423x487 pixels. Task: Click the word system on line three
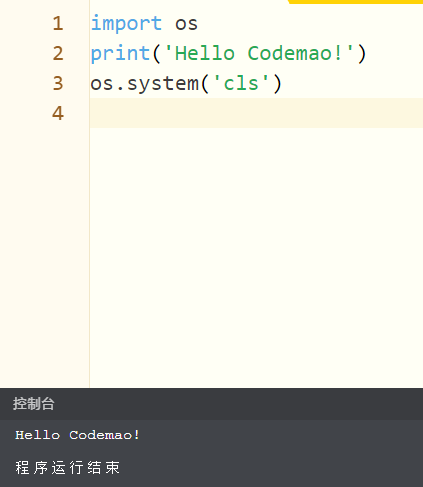tap(163, 84)
